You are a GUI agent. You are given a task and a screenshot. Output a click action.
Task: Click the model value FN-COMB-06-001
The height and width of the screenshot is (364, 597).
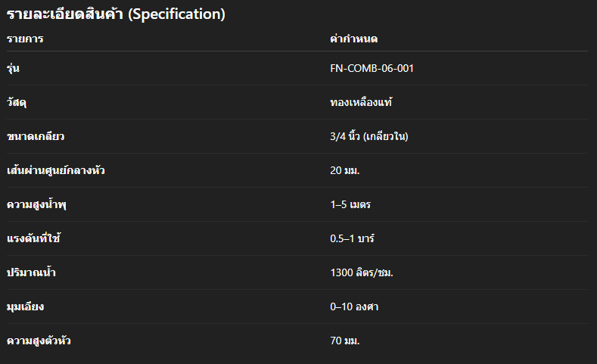click(372, 69)
